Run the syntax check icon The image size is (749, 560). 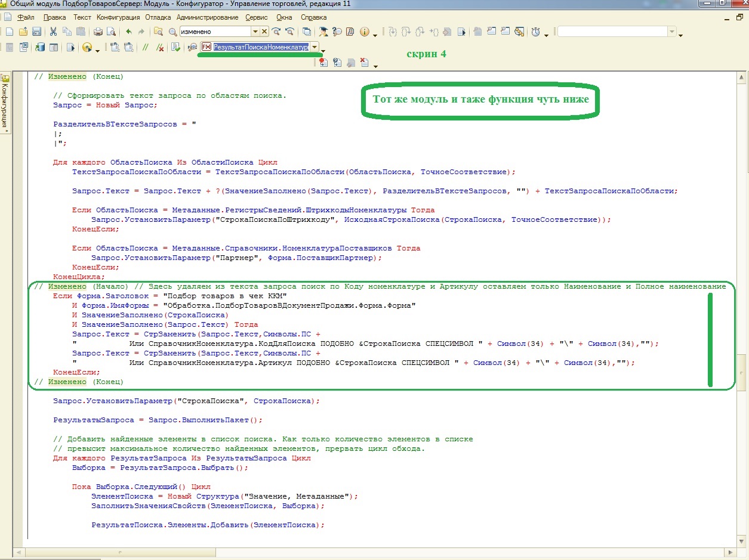175,48
